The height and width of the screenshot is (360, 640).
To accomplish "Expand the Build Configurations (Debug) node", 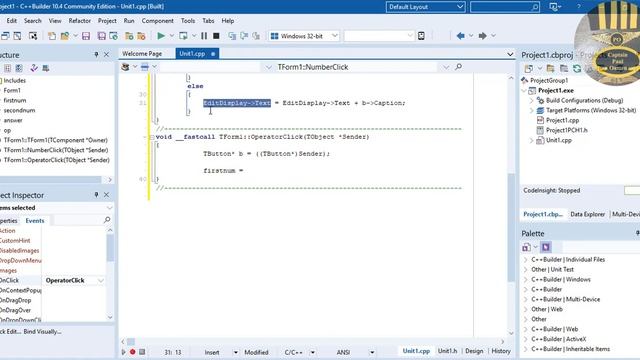I will 531,100.
